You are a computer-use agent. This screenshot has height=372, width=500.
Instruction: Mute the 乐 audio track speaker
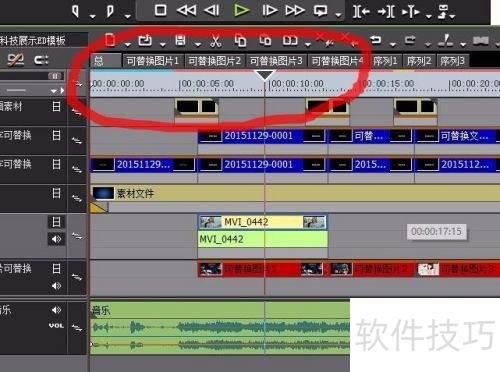point(56,310)
